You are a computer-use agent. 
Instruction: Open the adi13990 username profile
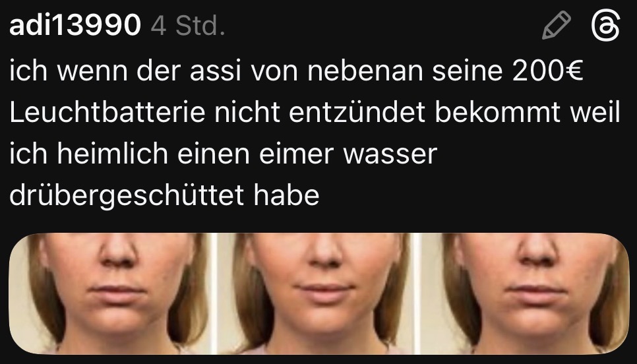click(75, 25)
